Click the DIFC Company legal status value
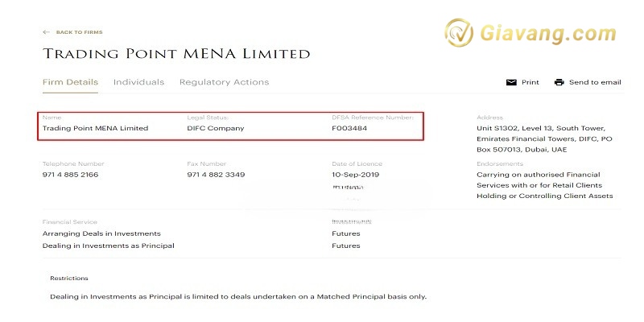Image resolution: width=644 pixels, height=322 pixels. click(x=215, y=128)
